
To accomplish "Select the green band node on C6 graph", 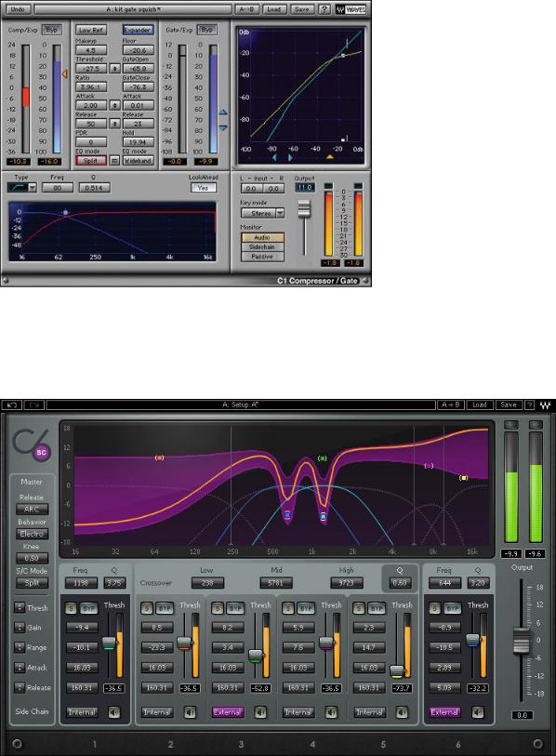I will pyautogui.click(x=322, y=458).
